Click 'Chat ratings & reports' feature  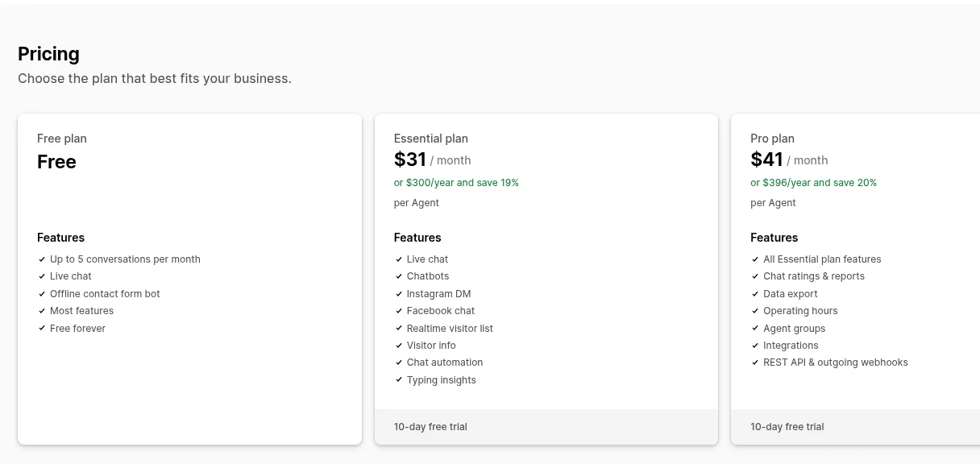(x=814, y=276)
